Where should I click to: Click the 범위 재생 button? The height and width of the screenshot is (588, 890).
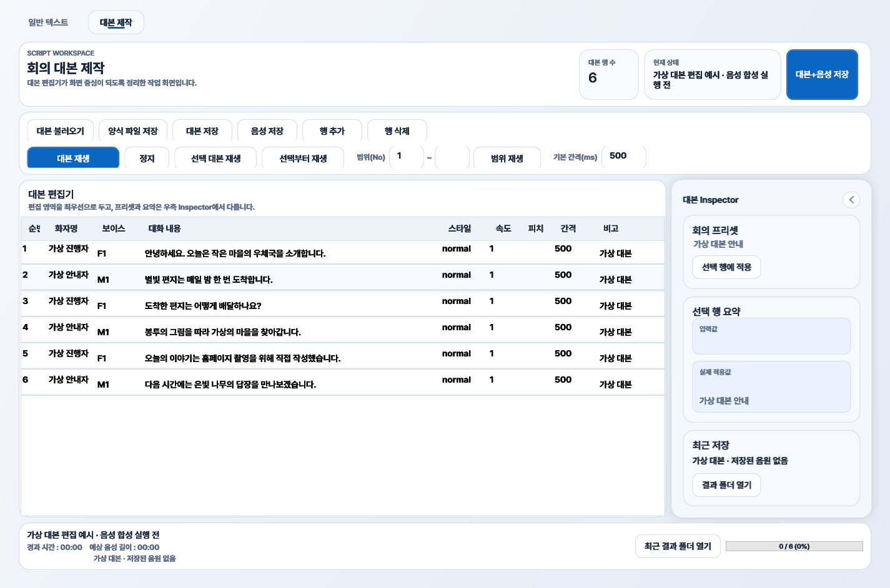point(507,158)
